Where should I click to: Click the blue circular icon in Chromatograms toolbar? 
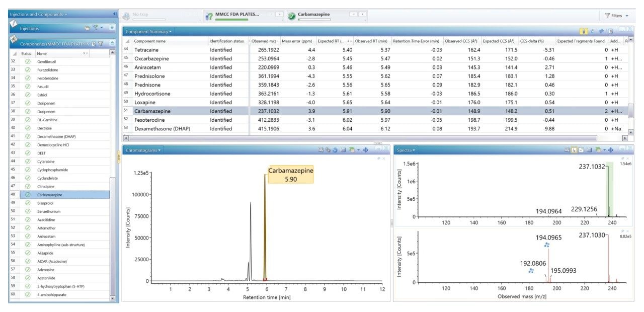point(335,149)
